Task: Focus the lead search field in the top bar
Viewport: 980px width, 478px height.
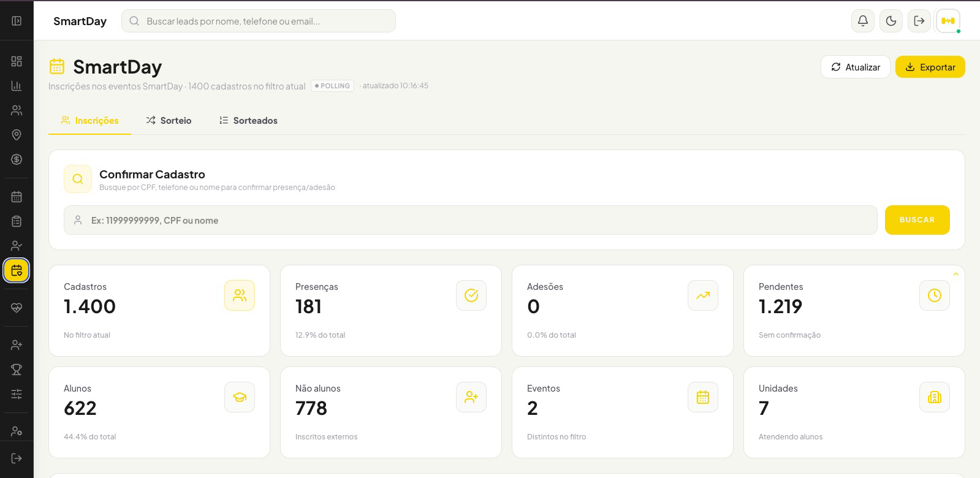Action: (259, 21)
